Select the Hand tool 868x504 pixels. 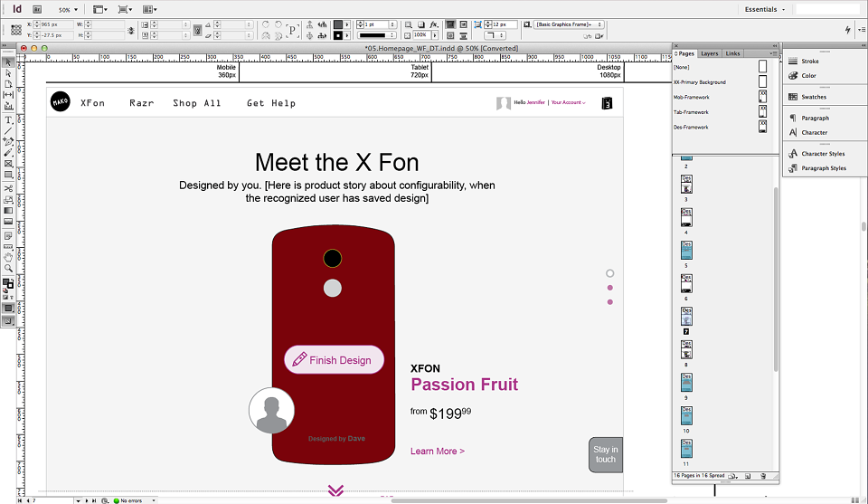pyautogui.click(x=8, y=258)
